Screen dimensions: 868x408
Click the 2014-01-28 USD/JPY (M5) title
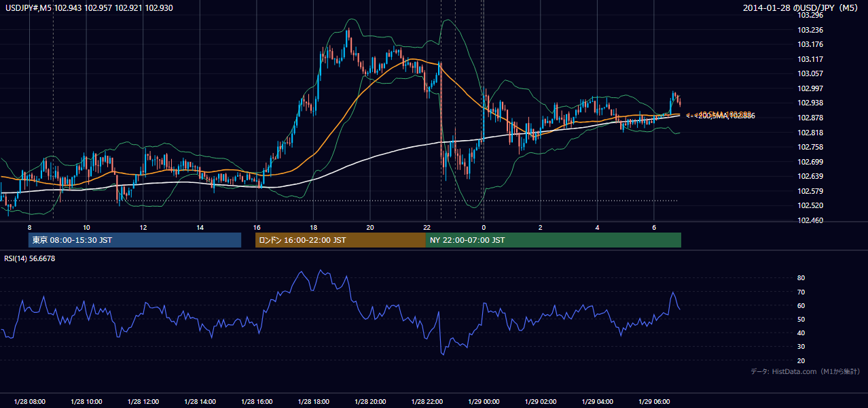pos(801,8)
